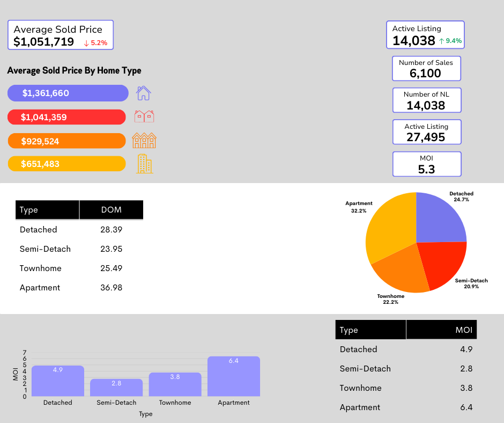Image resolution: width=504 pixels, height=423 pixels.
Task: Open the Number of Sales card
Action: coord(426,69)
